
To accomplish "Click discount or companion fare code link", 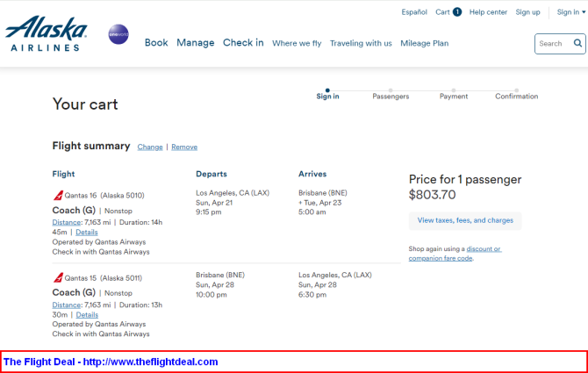I will (x=455, y=254).
